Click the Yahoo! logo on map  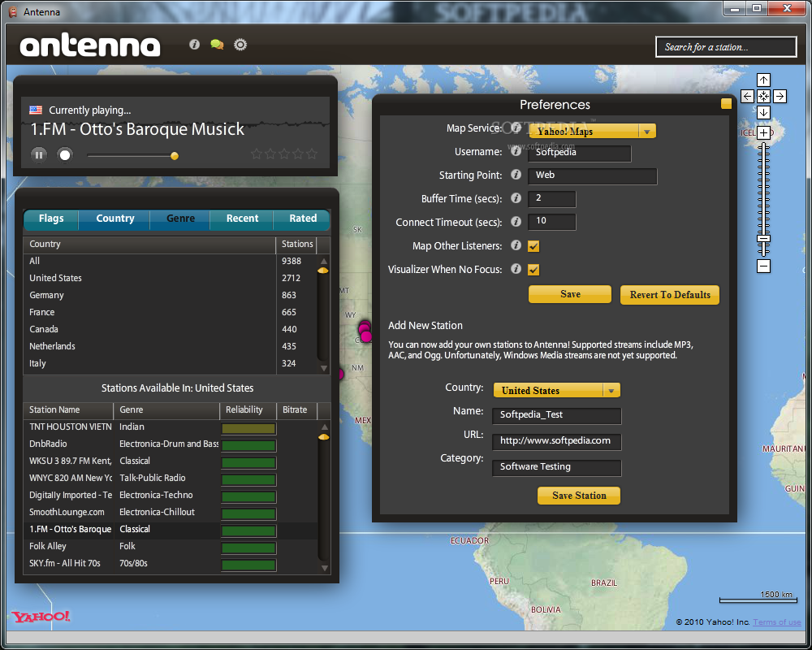(41, 617)
